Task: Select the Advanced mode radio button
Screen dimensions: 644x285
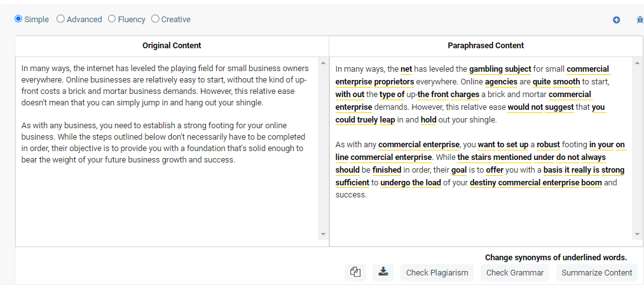Action: pos(60,19)
